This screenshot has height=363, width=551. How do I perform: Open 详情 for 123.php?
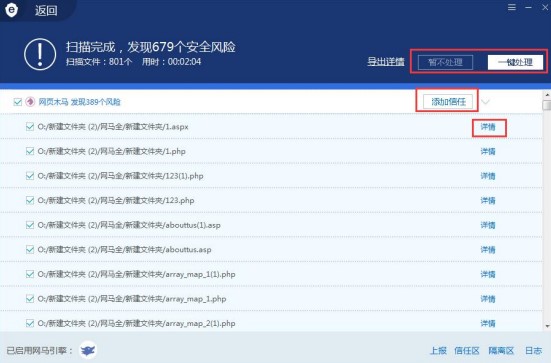click(488, 201)
